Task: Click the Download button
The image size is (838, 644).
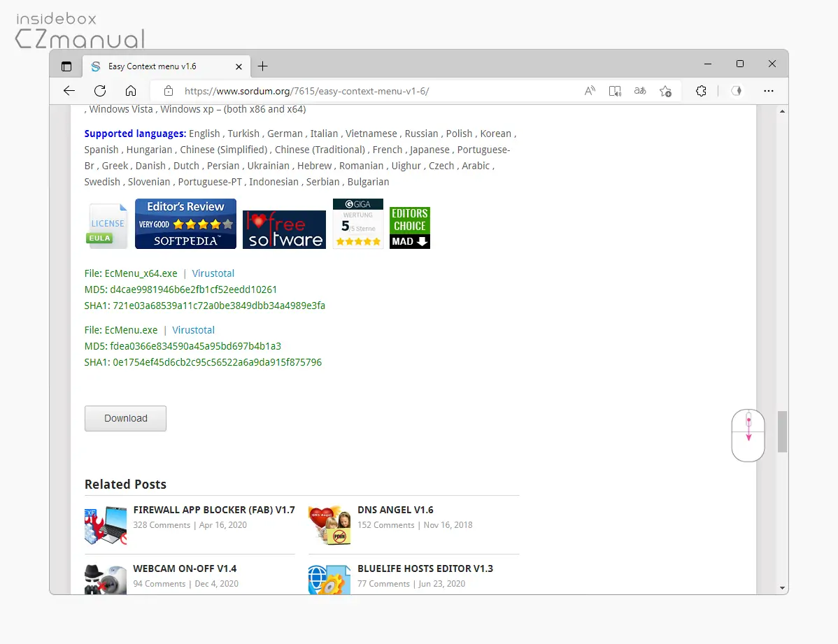Action: coord(126,418)
